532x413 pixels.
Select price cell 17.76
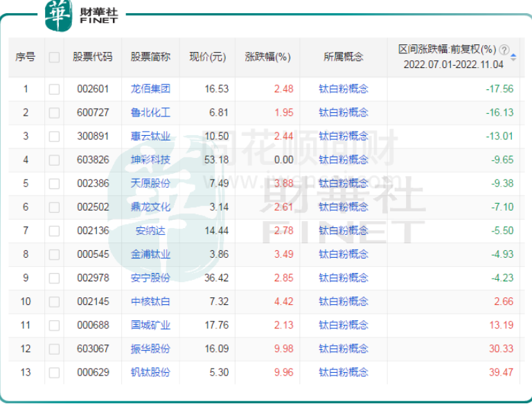pos(216,325)
